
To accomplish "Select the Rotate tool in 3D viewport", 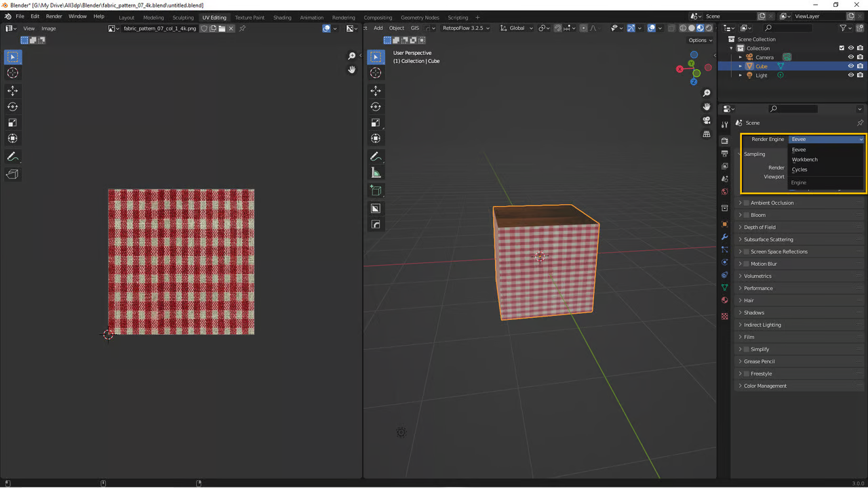I will [x=376, y=106].
